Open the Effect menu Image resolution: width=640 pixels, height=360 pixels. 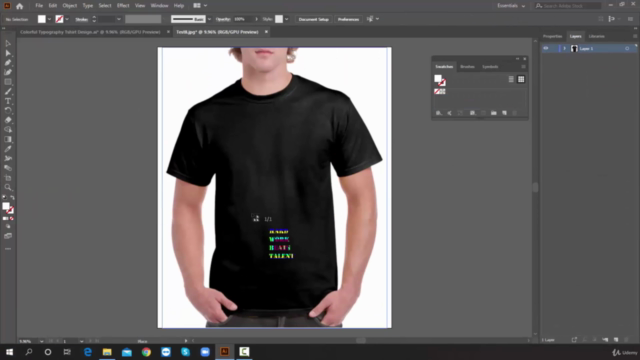[123, 6]
